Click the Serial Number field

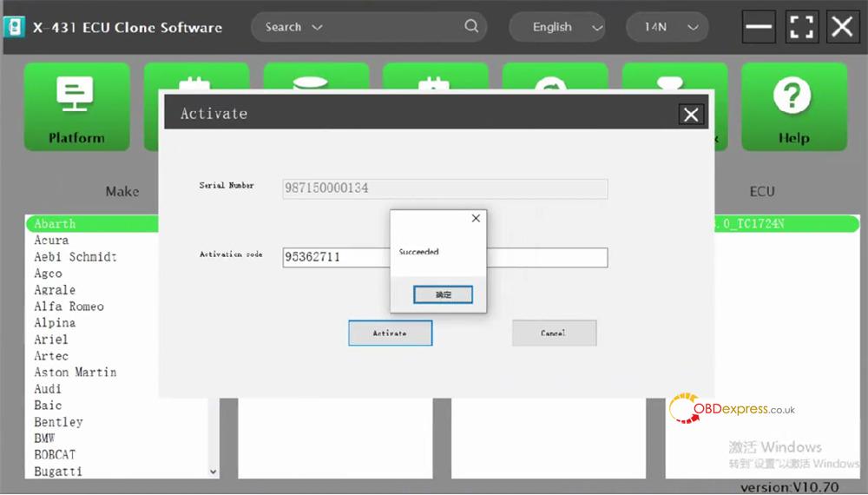pos(445,188)
